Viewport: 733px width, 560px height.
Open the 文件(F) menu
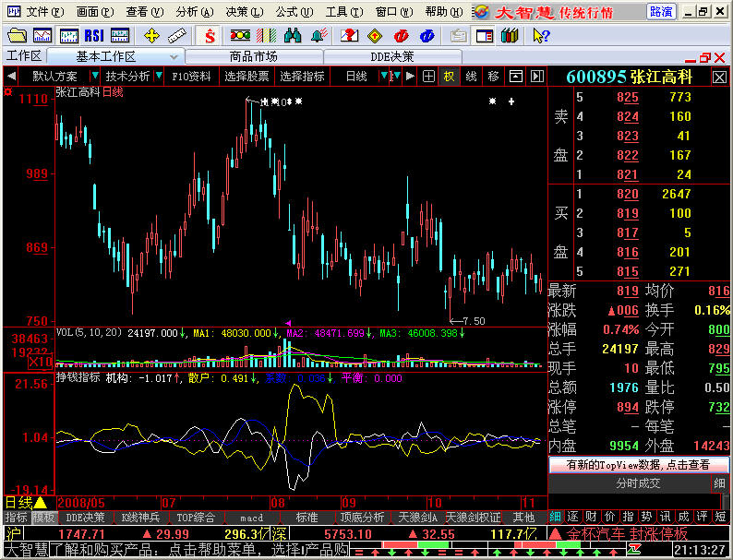click(x=44, y=12)
